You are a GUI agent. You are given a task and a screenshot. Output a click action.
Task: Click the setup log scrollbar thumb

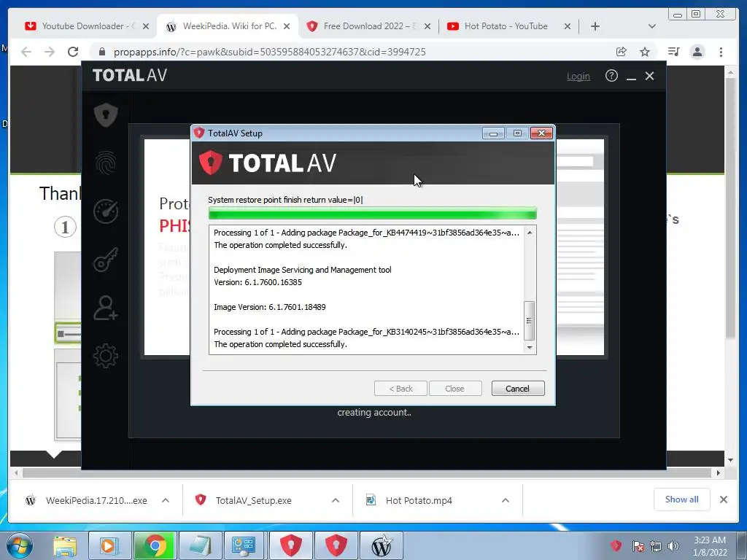(x=530, y=321)
